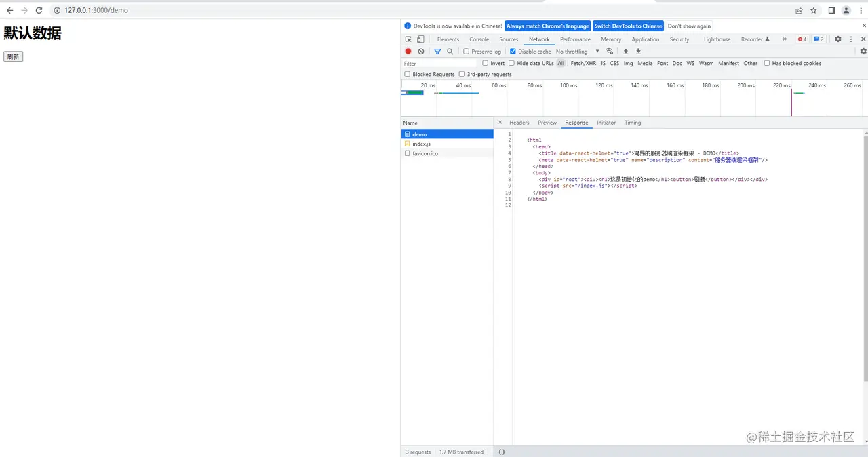Check 3rd-party requests
Image resolution: width=868 pixels, height=457 pixels.
pos(462,75)
